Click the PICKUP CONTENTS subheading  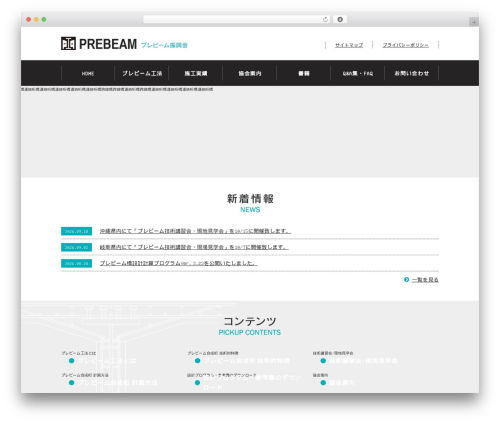click(250, 332)
